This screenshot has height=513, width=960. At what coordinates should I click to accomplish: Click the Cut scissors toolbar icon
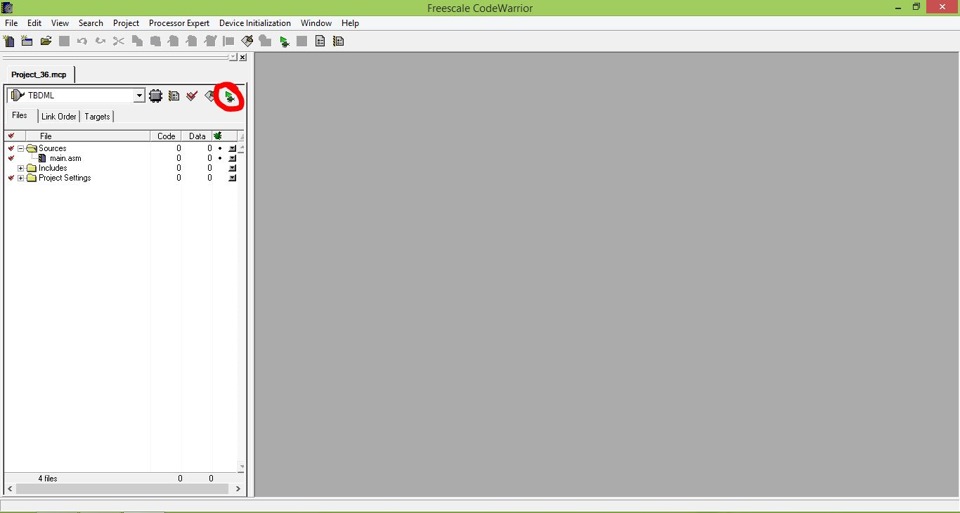pos(119,41)
